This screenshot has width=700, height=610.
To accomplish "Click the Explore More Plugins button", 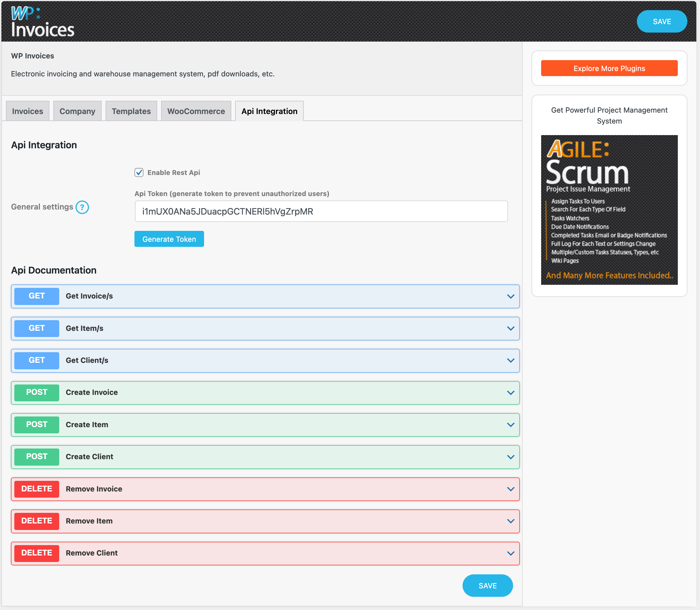I will (x=609, y=68).
